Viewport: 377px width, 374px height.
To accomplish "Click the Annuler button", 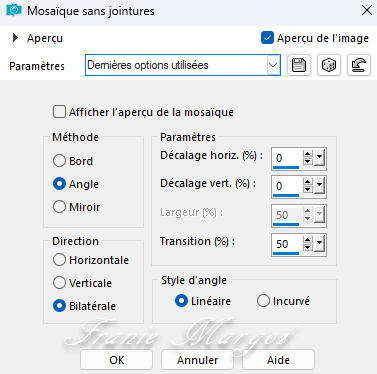I will coord(197,360).
